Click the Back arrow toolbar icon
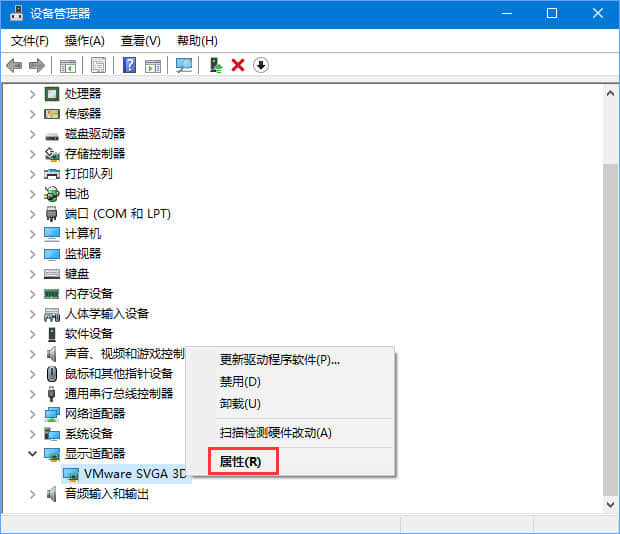The width and height of the screenshot is (620, 534). point(14,65)
